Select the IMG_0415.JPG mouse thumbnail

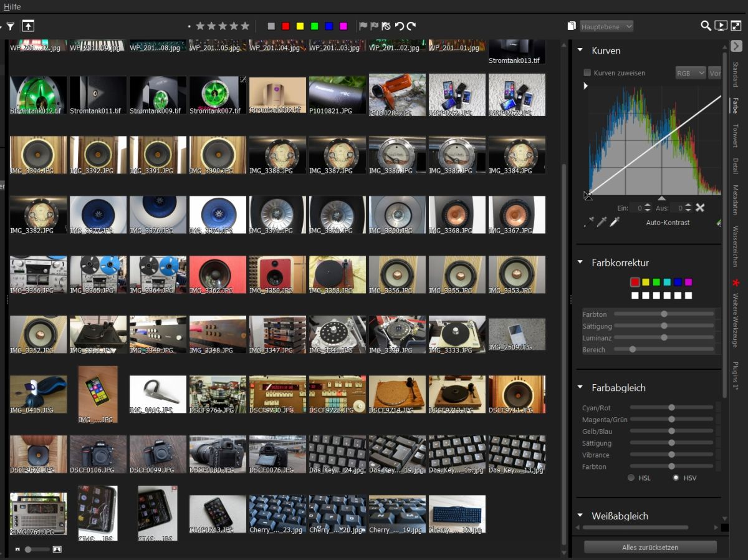[x=38, y=394]
